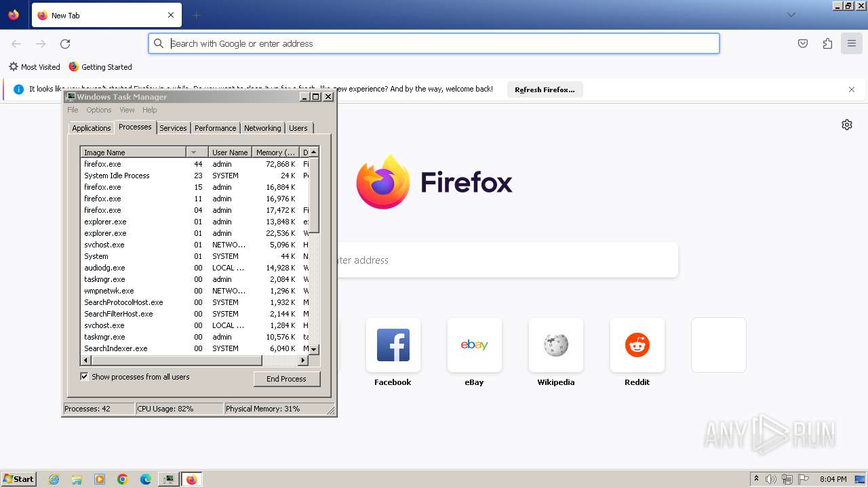The width and height of the screenshot is (868, 488).
Task: Switch to the Performance tab
Action: [215, 128]
